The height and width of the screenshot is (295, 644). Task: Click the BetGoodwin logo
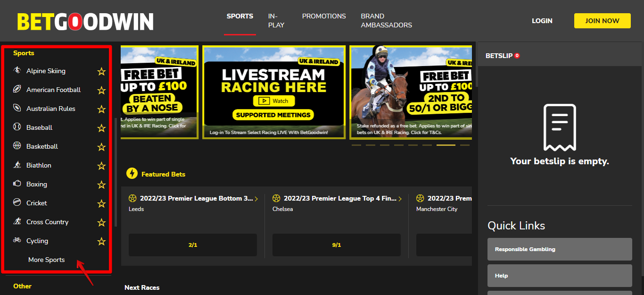(x=85, y=21)
